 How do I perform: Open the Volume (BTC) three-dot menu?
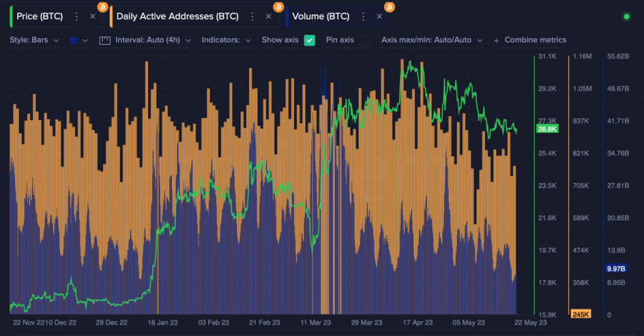pos(364,16)
